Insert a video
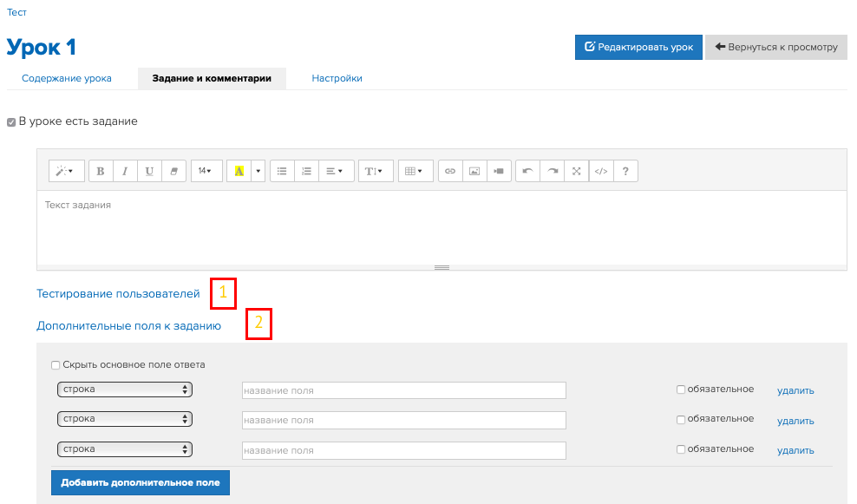857x504 pixels. (x=499, y=171)
